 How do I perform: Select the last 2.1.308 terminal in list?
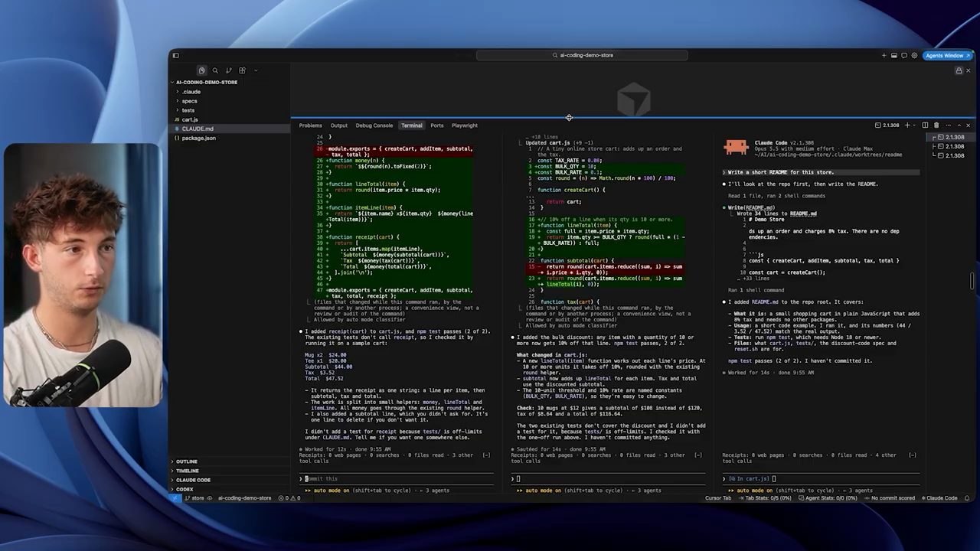950,155
